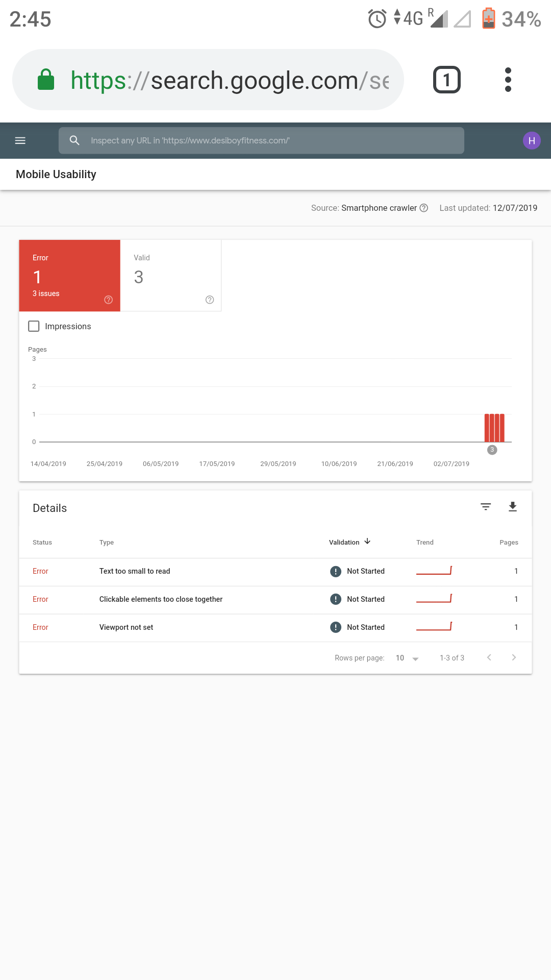Click trend sparkline for Clickable elements row

434,598
